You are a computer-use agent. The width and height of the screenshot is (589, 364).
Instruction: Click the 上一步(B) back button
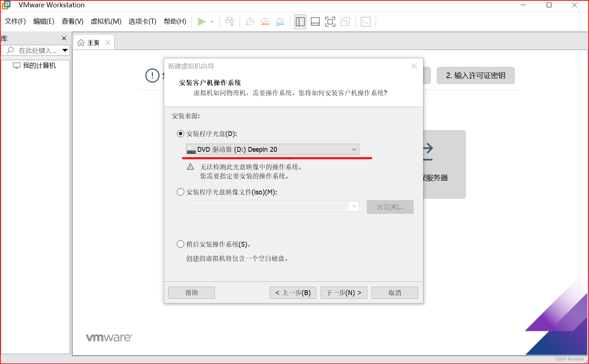293,293
